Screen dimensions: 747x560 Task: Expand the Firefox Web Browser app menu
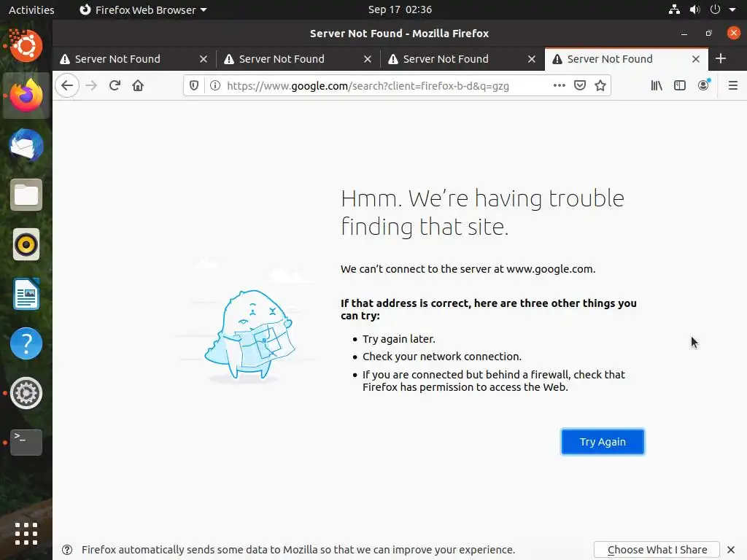143,9
